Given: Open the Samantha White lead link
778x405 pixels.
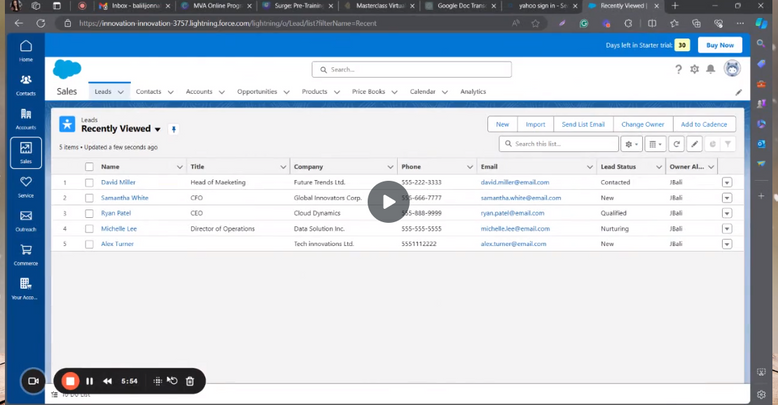Looking at the screenshot, I should pyautogui.click(x=125, y=198).
